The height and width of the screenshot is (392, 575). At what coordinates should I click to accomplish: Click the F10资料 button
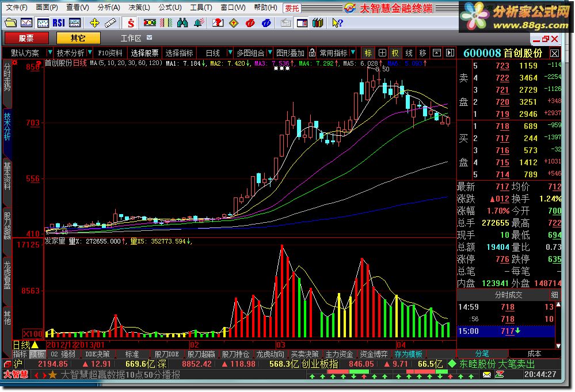(110, 52)
